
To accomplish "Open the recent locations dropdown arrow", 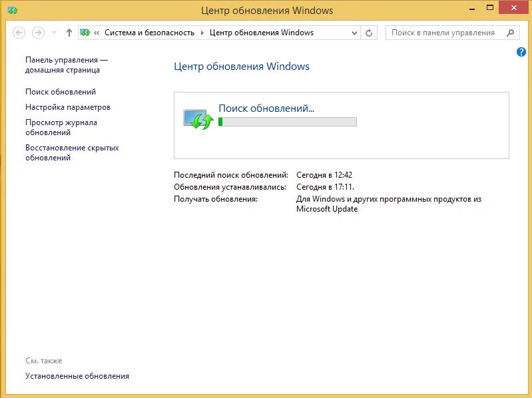I will click(x=55, y=33).
